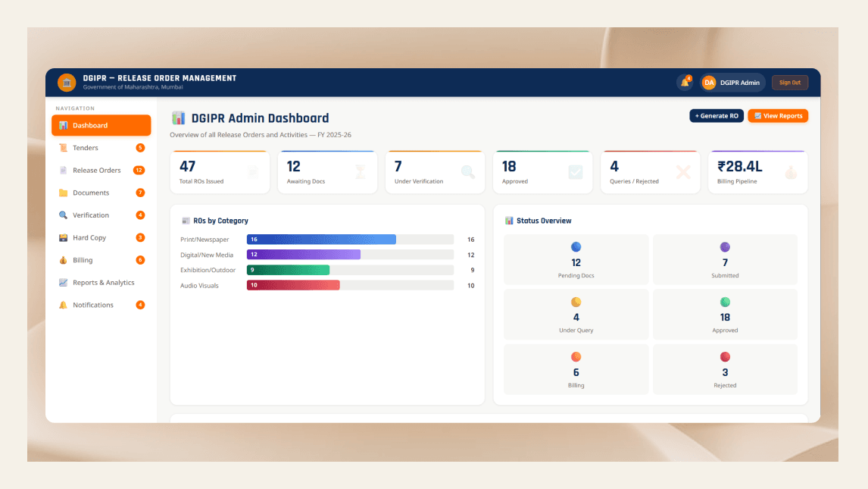This screenshot has height=489, width=868.
Task: Click the Exhibition/Outdoor green progress bar
Action: tap(288, 270)
